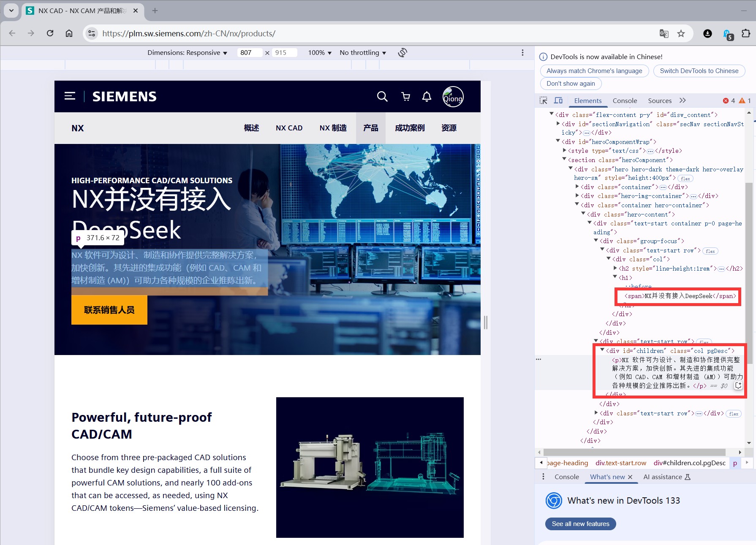The width and height of the screenshot is (756, 545).
Task: Open the shopping cart icon
Action: (x=405, y=97)
